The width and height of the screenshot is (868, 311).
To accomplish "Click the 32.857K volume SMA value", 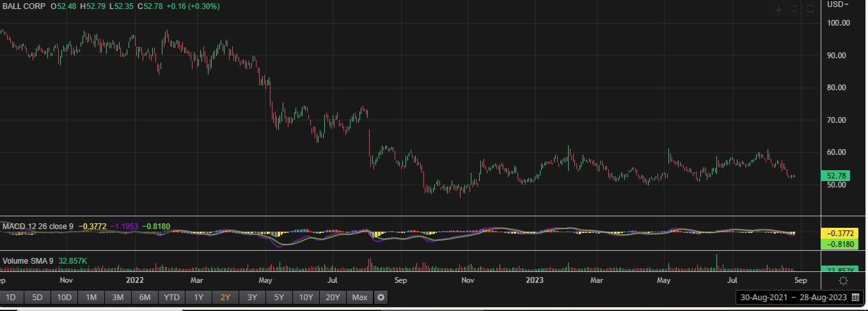I will click(73, 261).
